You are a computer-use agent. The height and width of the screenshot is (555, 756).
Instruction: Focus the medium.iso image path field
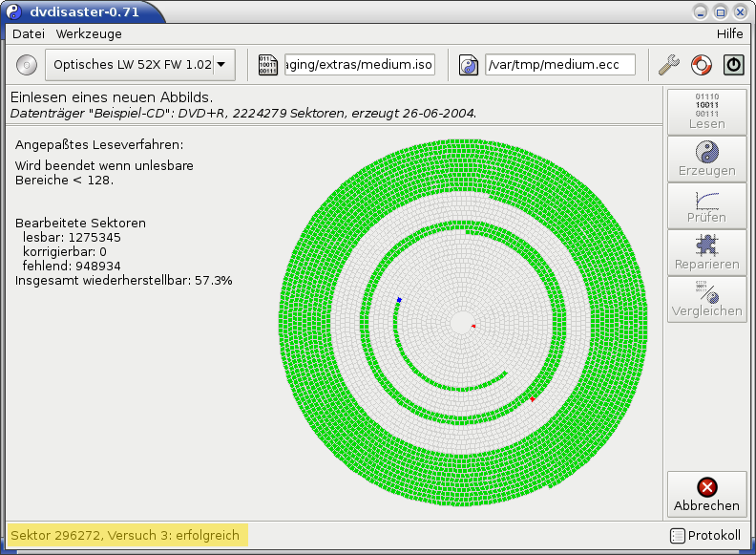360,65
